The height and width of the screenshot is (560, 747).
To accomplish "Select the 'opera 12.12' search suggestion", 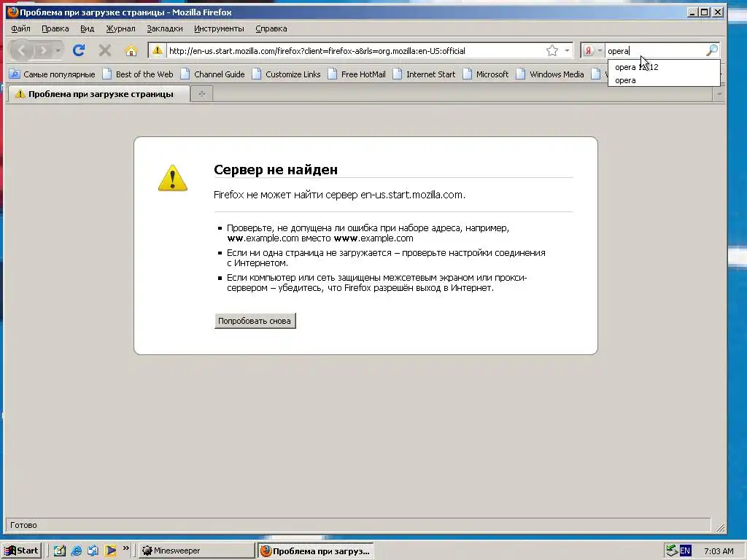I will (x=664, y=67).
